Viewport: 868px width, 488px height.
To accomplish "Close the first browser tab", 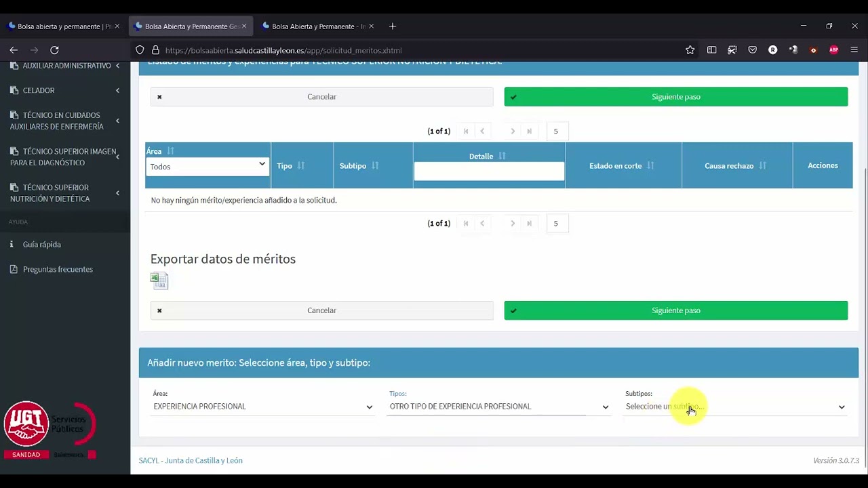I will [x=117, y=26].
